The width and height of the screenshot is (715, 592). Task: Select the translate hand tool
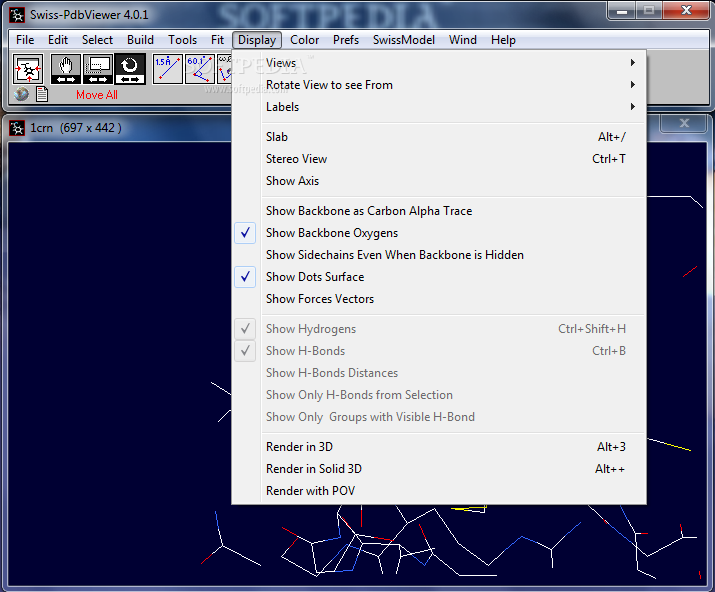[x=66, y=69]
